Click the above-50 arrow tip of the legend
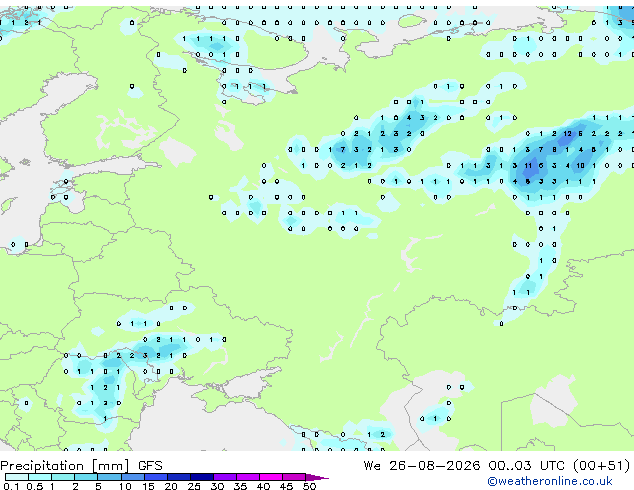This screenshot has height=490, width=634. 317,477
